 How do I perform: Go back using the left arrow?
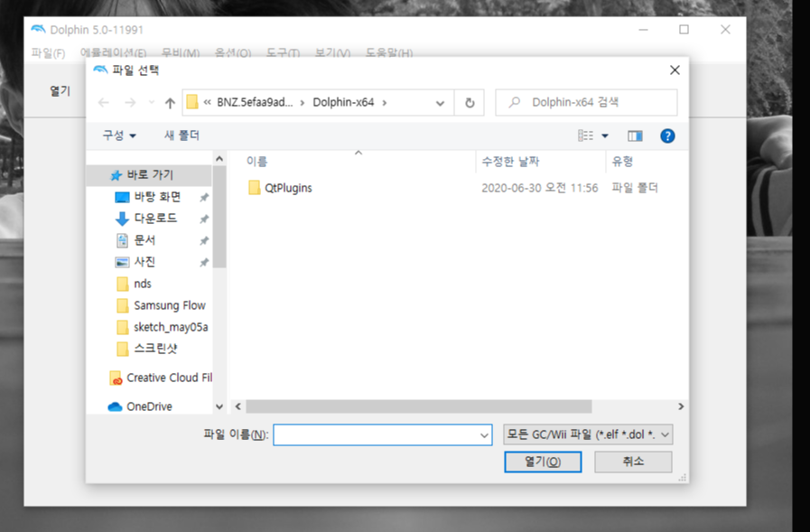tap(104, 103)
